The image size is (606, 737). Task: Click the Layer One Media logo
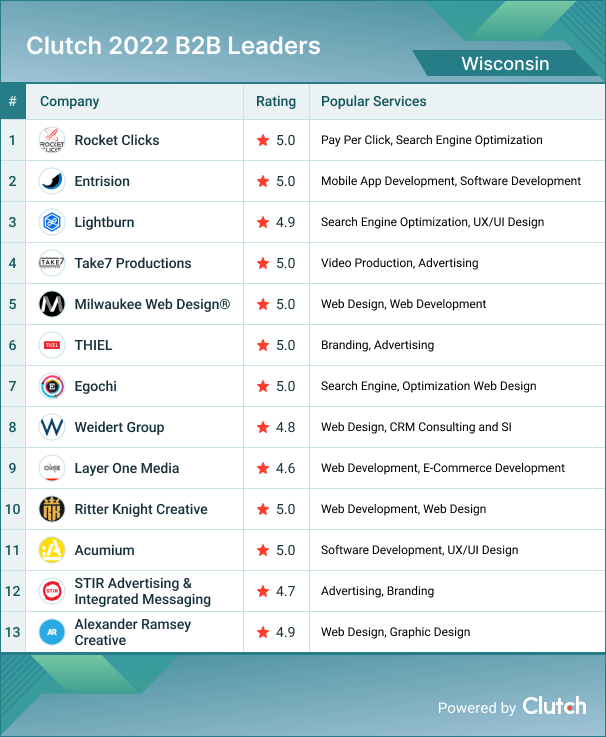(x=52, y=469)
